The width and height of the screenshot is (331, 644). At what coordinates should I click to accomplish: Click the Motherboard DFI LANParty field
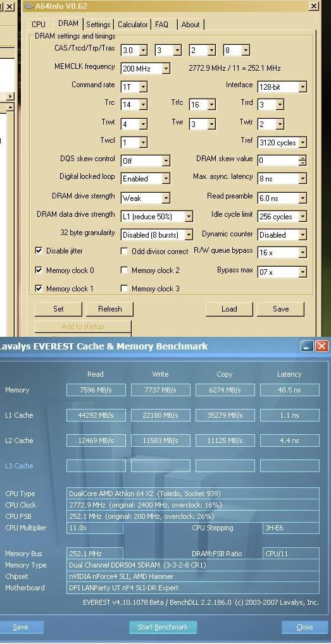[x=193, y=588]
